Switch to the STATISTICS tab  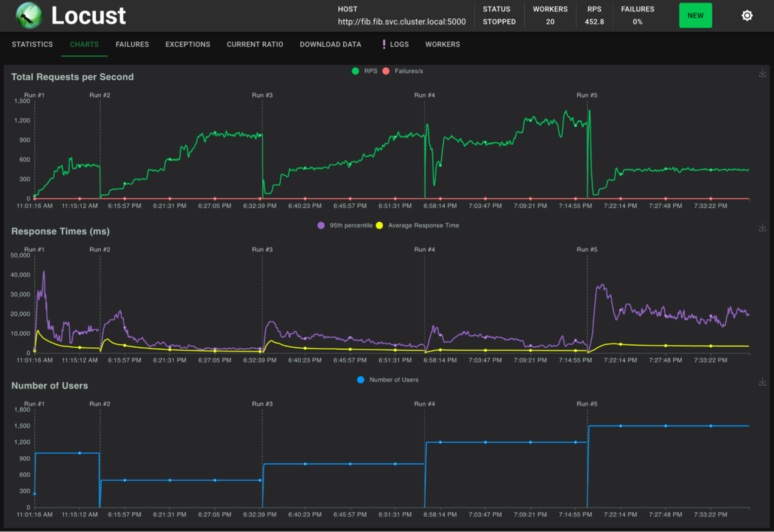click(x=32, y=44)
